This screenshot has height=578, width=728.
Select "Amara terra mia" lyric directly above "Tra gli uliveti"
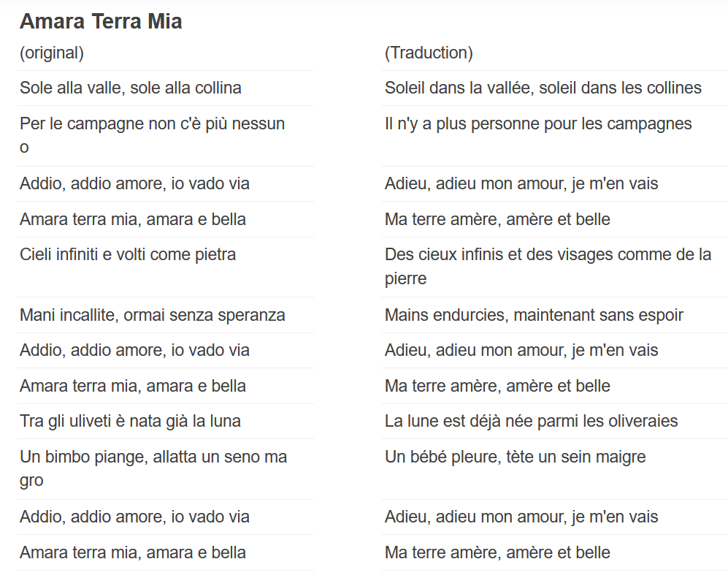[x=132, y=386]
